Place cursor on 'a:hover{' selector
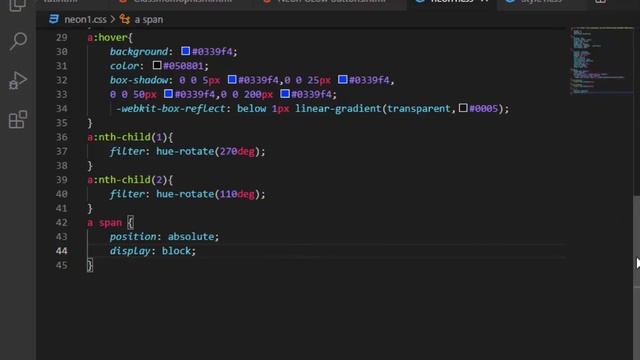Image resolution: width=640 pixels, height=360 pixels. tap(110, 38)
